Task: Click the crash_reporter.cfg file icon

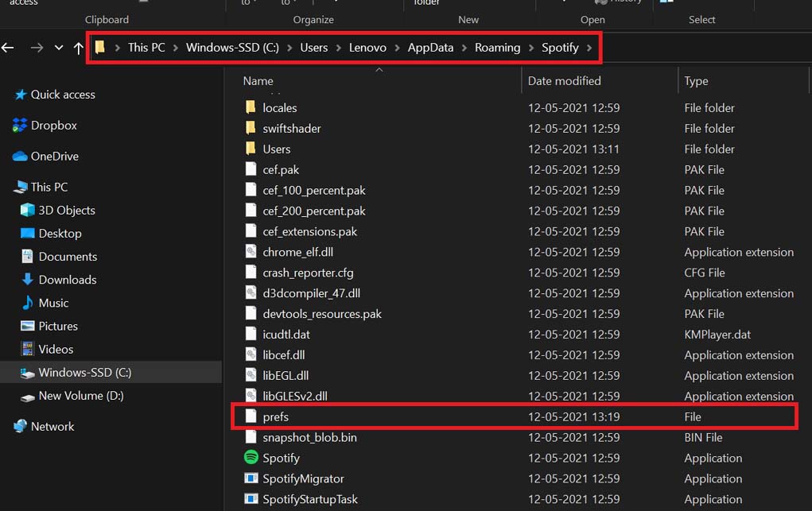Action: (x=251, y=272)
